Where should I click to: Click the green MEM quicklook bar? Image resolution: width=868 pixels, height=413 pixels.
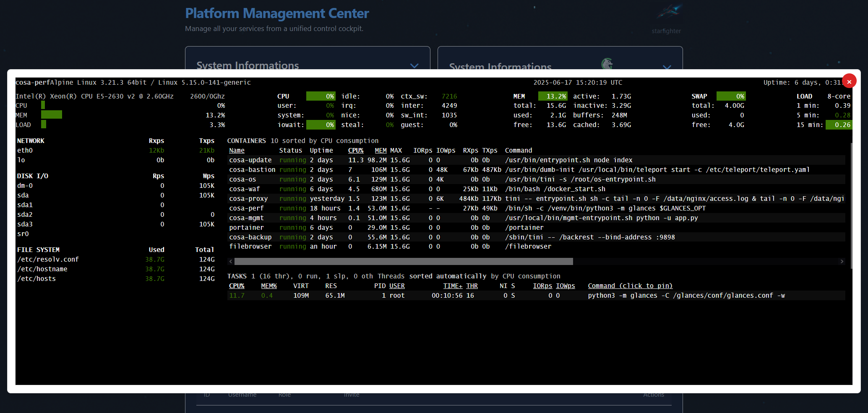[x=52, y=114]
